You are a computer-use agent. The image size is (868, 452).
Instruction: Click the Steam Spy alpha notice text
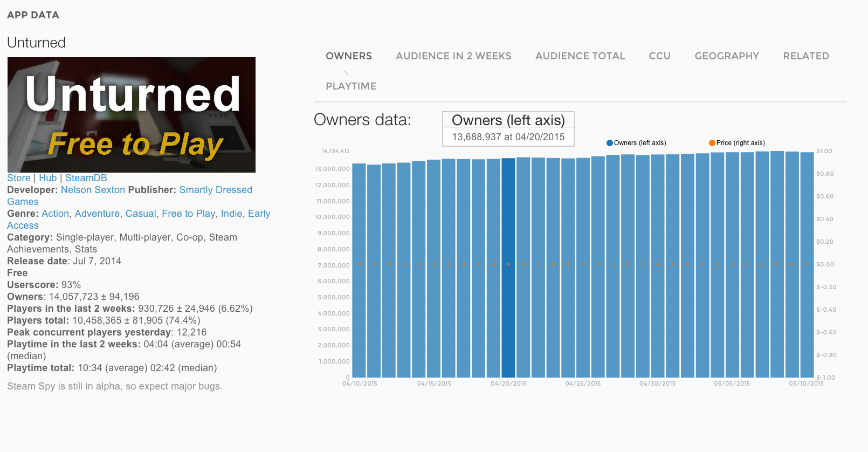pos(115,386)
